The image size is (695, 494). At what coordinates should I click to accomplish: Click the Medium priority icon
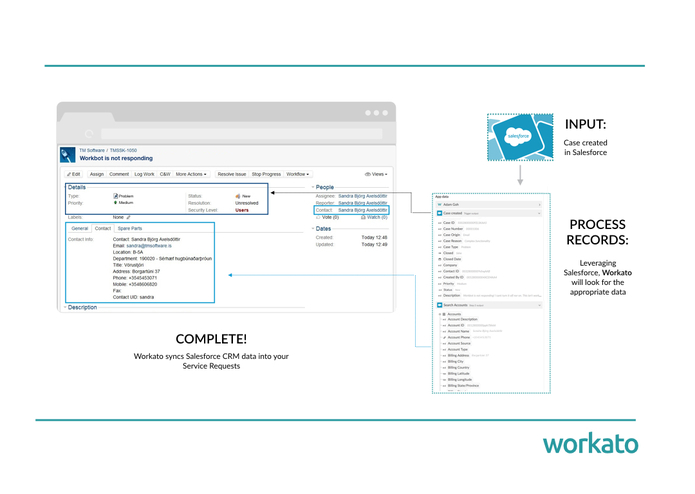point(115,202)
